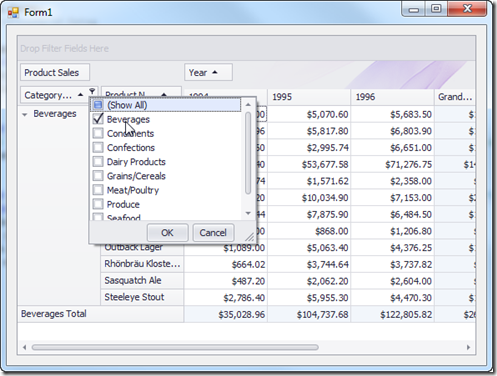Select the 1995 column header
This screenshot has height=376, width=497.
click(309, 97)
